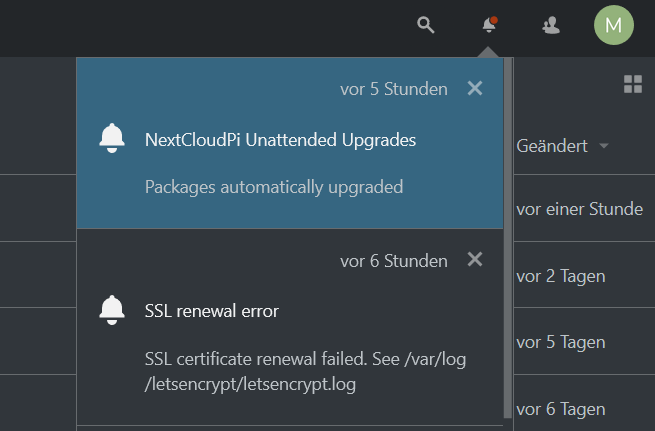Dismiss the SSL renewal error notification
This screenshot has height=431, width=655.
(475, 259)
